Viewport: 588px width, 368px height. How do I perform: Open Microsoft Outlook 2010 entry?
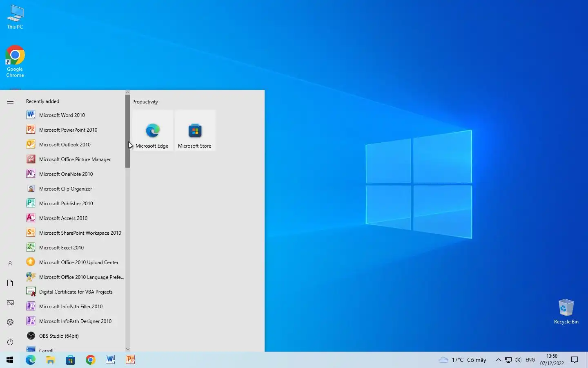coord(74,145)
